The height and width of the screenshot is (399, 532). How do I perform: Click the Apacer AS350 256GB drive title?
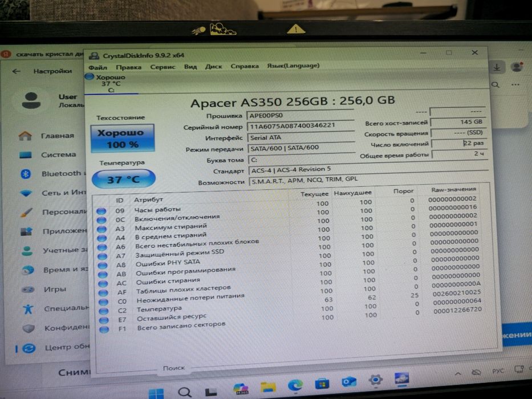pos(293,101)
